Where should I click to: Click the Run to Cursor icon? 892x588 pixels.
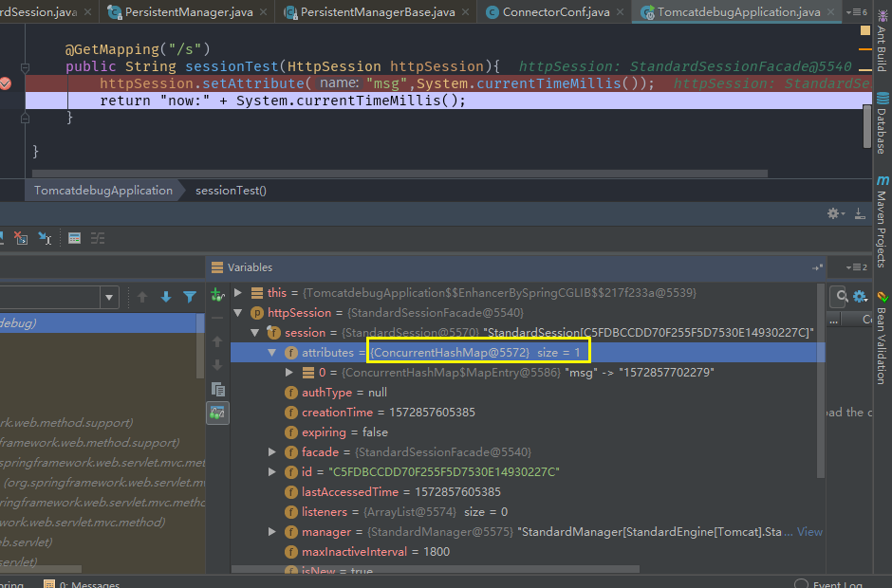pyautogui.click(x=45, y=238)
